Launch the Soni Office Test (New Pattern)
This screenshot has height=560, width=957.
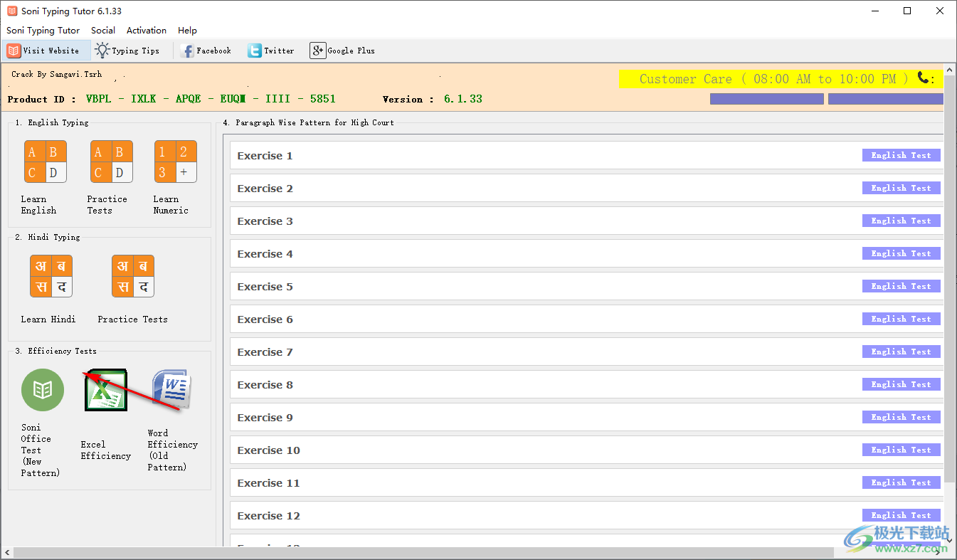click(42, 389)
